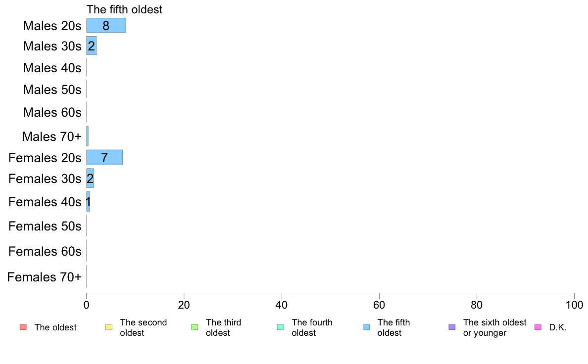Click the 'Females 70+' row label
The height and width of the screenshot is (364, 588).
(x=44, y=277)
